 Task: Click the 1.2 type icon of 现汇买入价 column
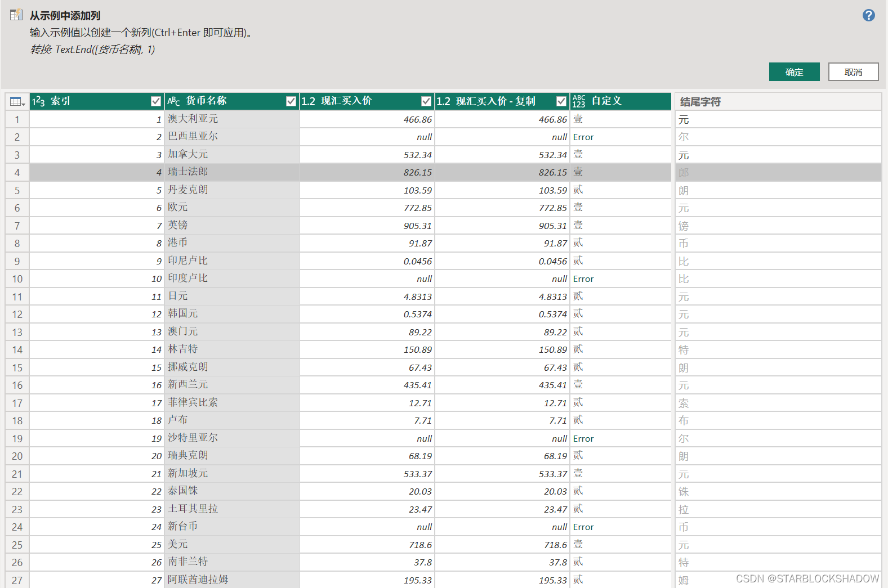click(x=309, y=101)
